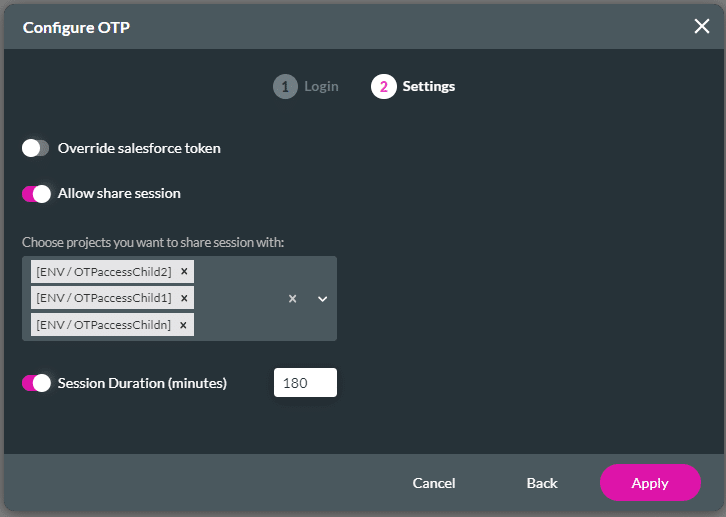Click the 'Configure OTP' title text
726x517 pixels.
point(76,27)
